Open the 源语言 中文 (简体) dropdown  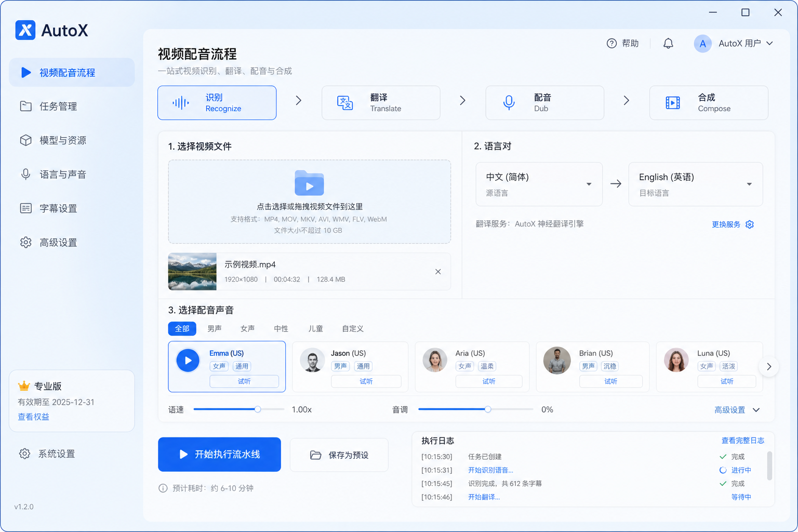[539, 184]
